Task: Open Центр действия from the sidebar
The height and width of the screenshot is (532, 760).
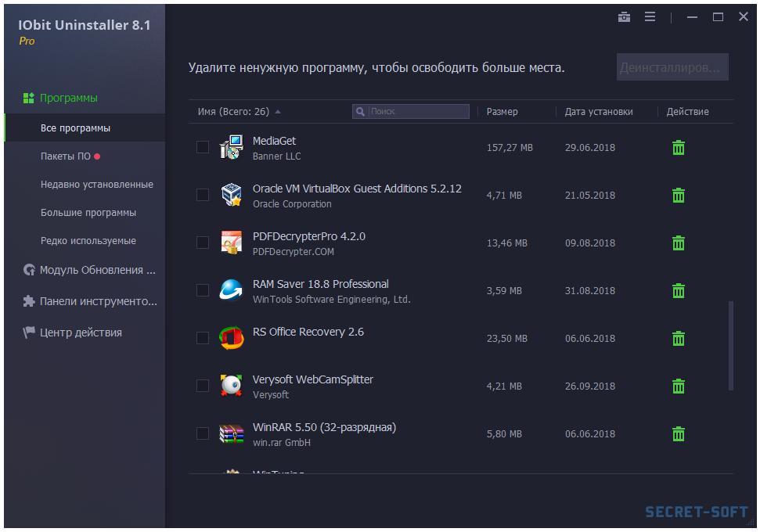Action: pyautogui.click(x=81, y=332)
